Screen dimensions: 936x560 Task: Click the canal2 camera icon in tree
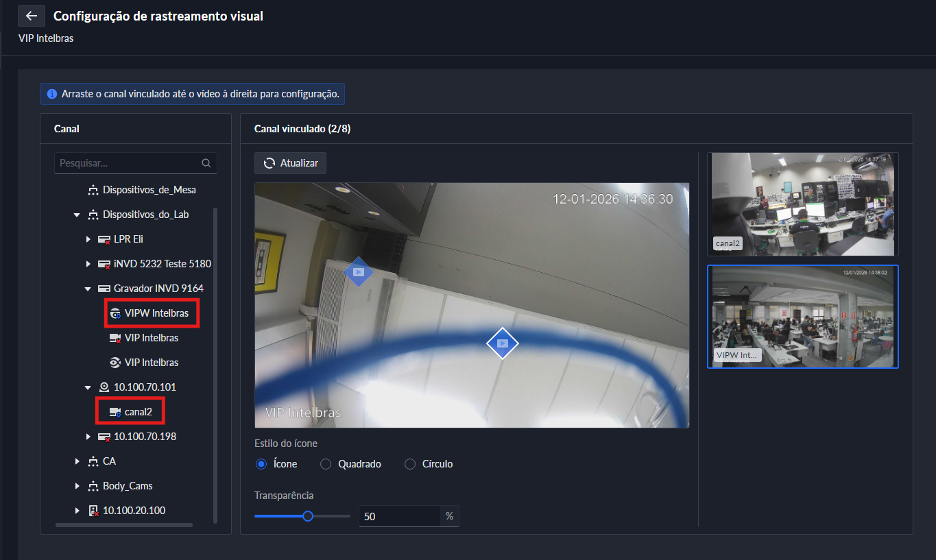[115, 412]
